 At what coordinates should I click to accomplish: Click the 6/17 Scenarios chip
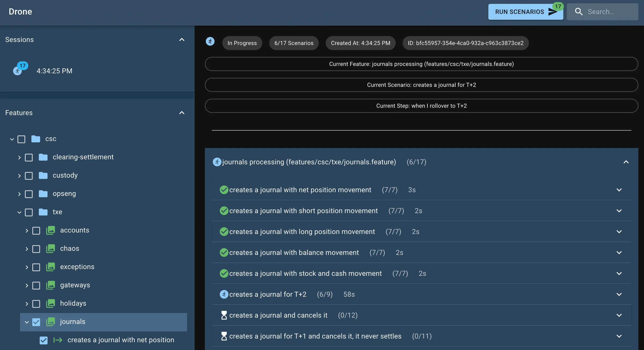point(294,43)
